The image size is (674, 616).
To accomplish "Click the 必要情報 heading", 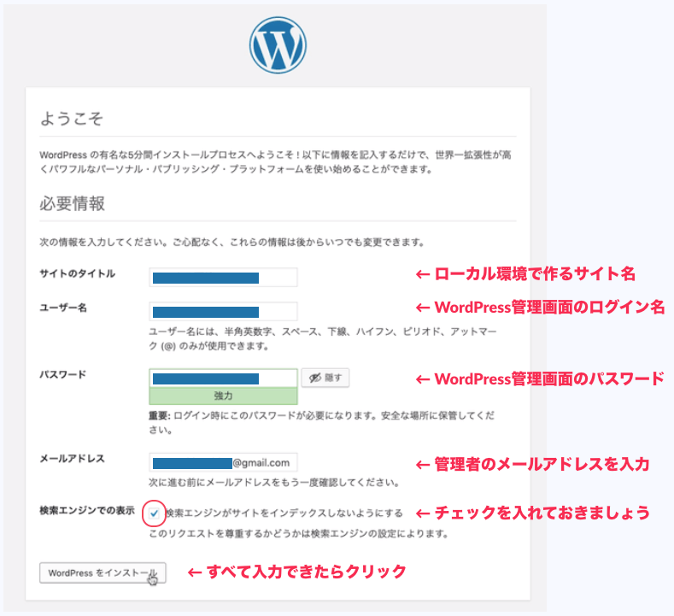I will (73, 203).
